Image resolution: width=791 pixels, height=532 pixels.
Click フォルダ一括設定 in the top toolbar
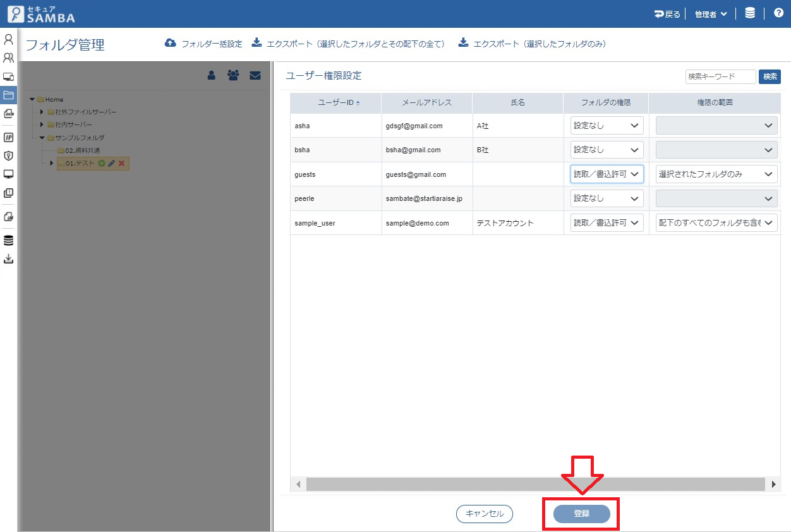click(x=203, y=44)
